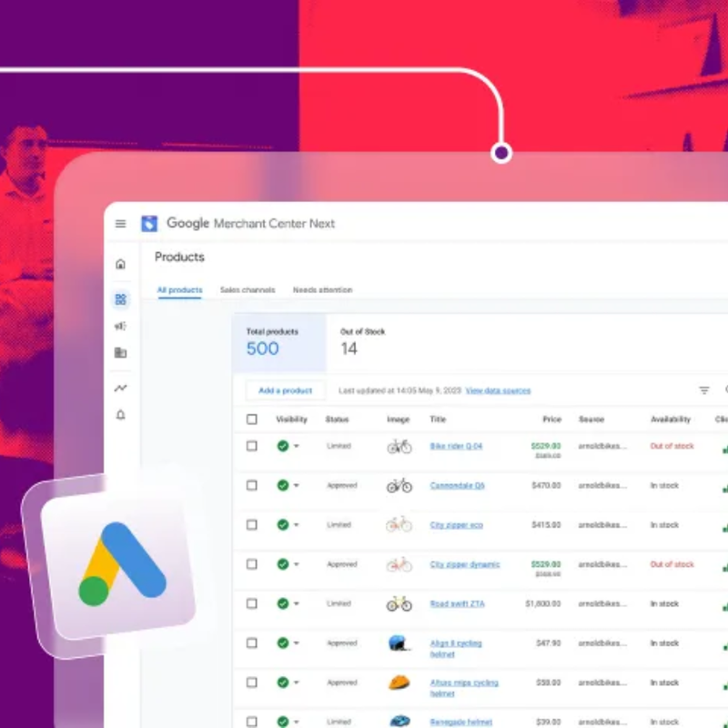Expand visibility dropdown for Align II cycling helmet

click(x=297, y=643)
